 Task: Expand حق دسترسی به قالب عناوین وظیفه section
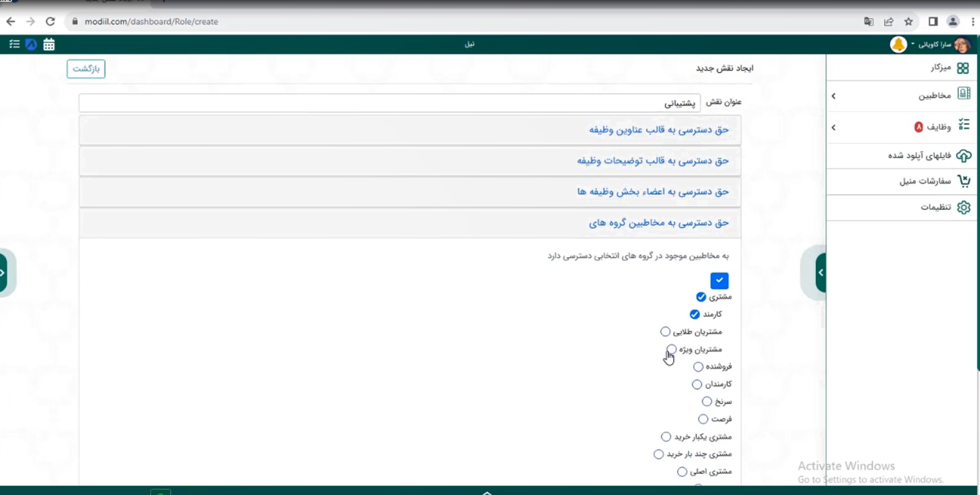tap(658, 130)
